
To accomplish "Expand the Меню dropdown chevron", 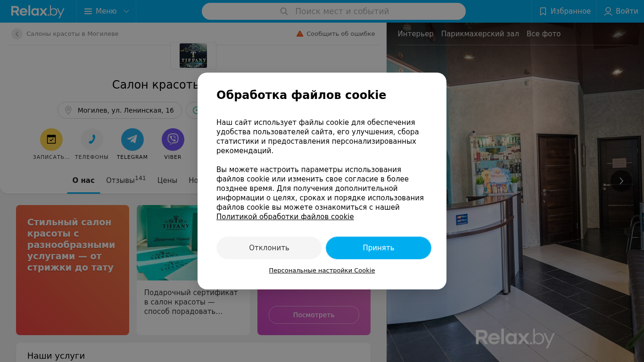I will [126, 11].
